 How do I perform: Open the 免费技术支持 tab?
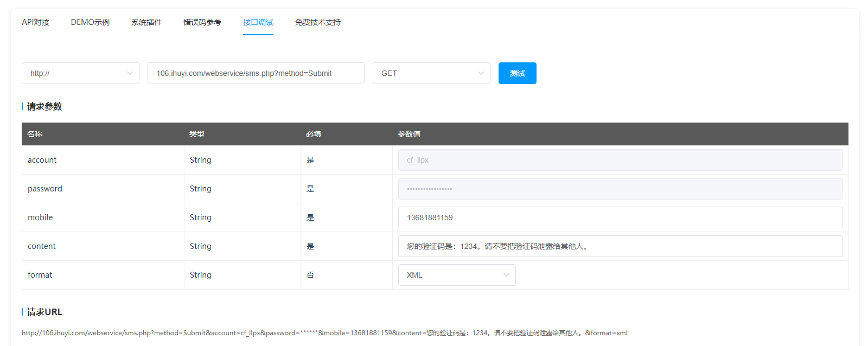coord(318,22)
